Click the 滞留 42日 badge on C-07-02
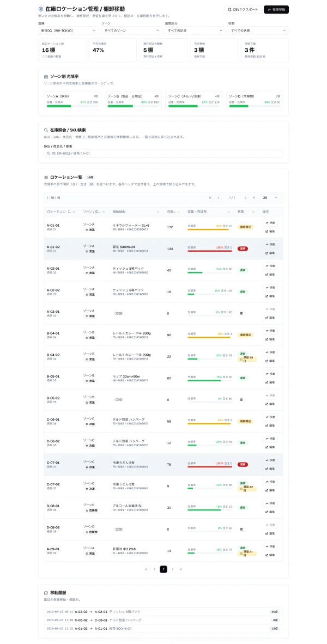 click(x=248, y=489)
